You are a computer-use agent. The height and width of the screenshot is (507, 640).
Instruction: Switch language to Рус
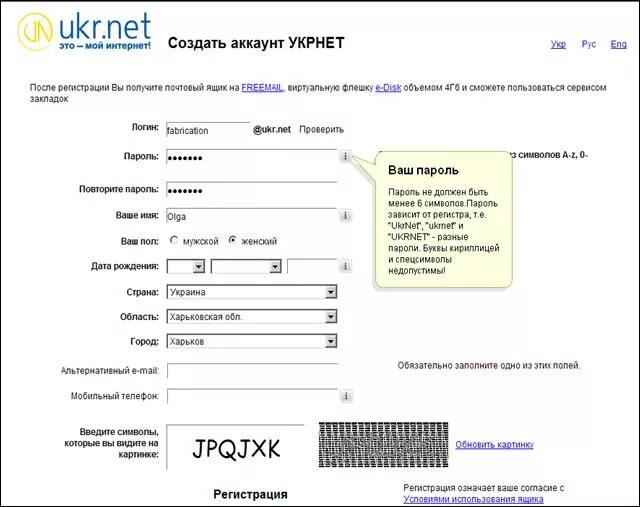[x=589, y=44]
